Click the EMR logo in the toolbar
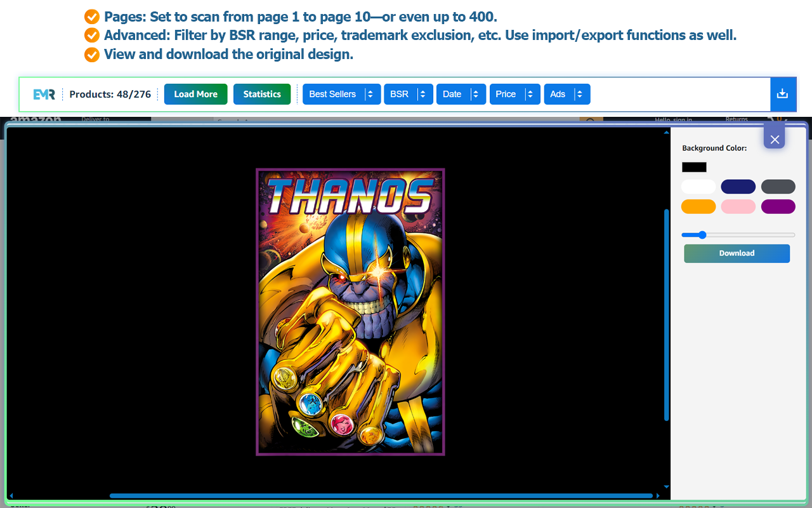Image resolution: width=812 pixels, height=508 pixels. coord(44,94)
